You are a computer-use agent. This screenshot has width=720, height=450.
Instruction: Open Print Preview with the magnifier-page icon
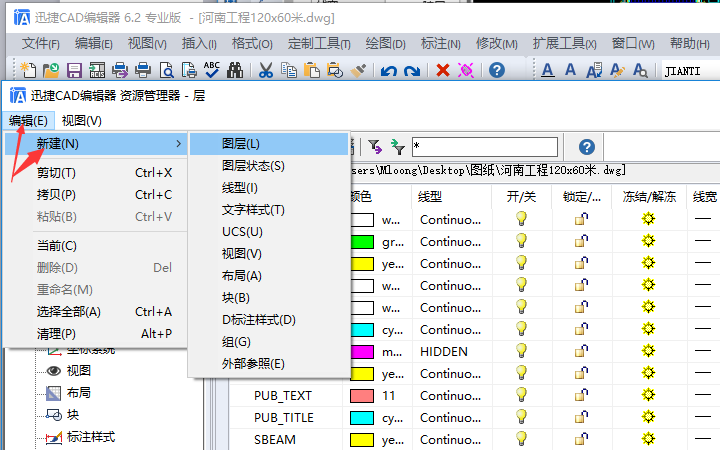pos(166,70)
